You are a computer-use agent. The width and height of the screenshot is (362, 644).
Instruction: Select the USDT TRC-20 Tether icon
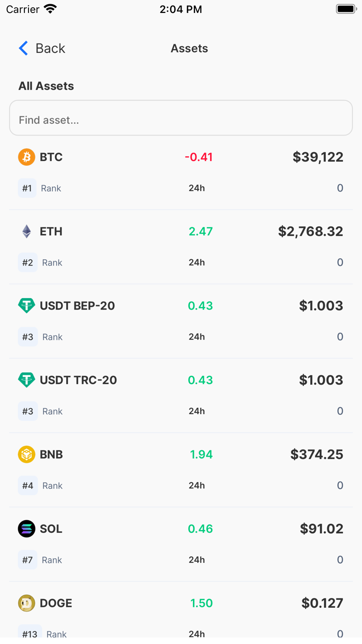tap(26, 380)
